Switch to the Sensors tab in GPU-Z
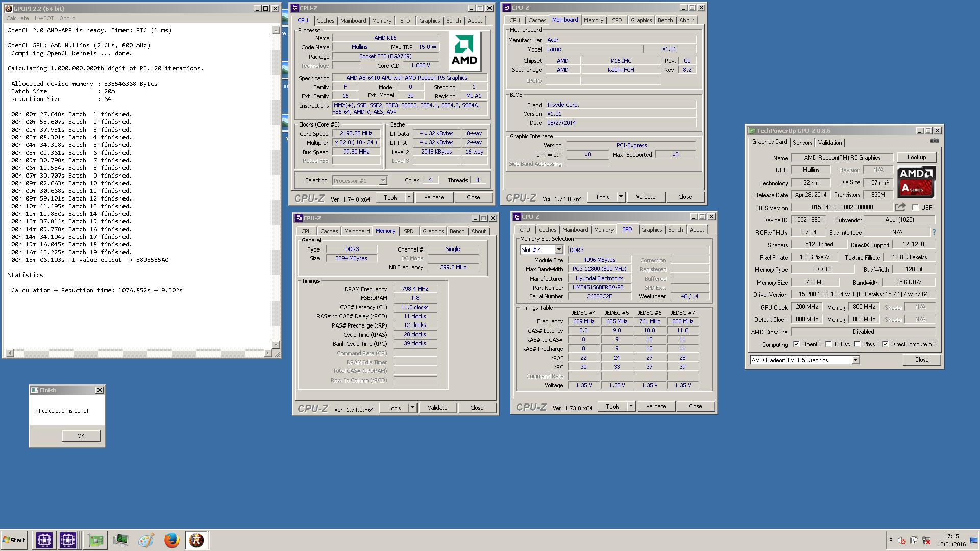 coord(802,143)
